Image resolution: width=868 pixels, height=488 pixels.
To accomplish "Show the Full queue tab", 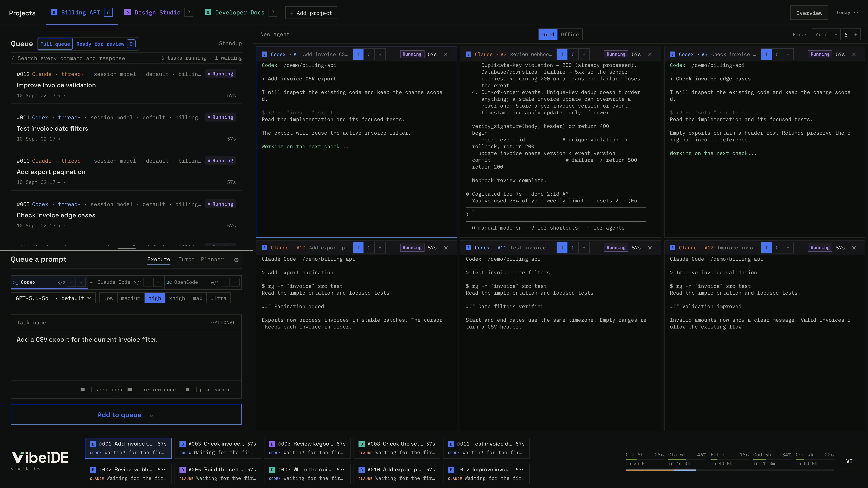I will (55, 44).
